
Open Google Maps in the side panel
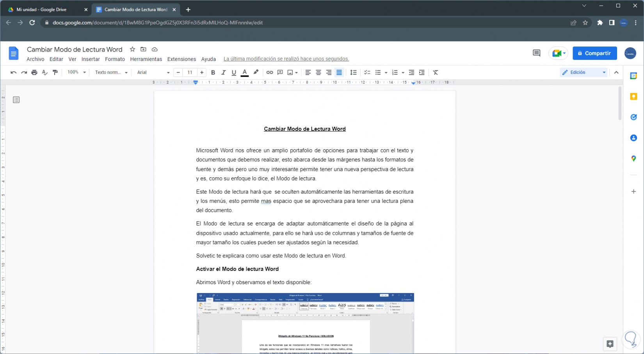(x=633, y=159)
